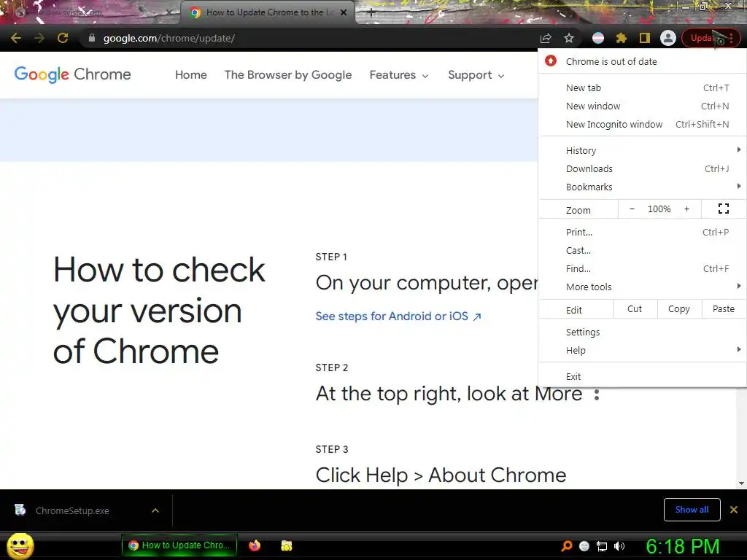Click the Google Chrome logo

click(72, 74)
